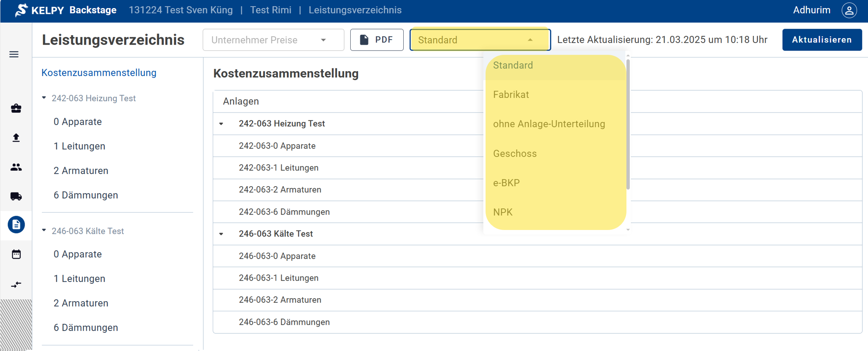Click the upload icon in sidebar

pos(16,138)
